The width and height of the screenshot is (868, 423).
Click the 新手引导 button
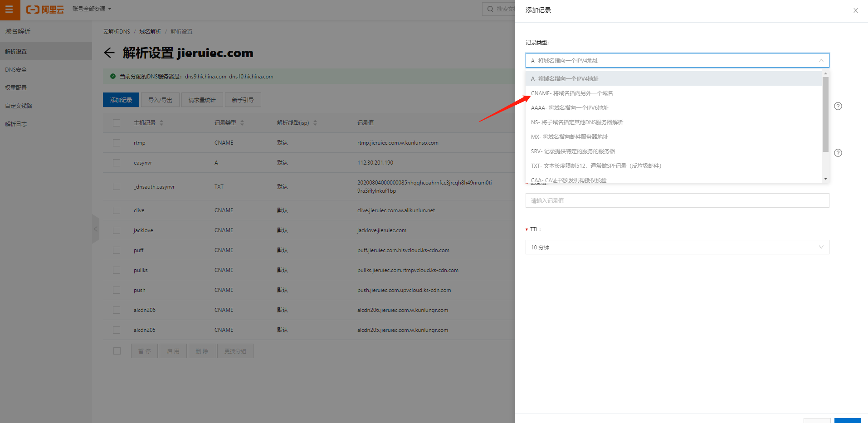(243, 100)
